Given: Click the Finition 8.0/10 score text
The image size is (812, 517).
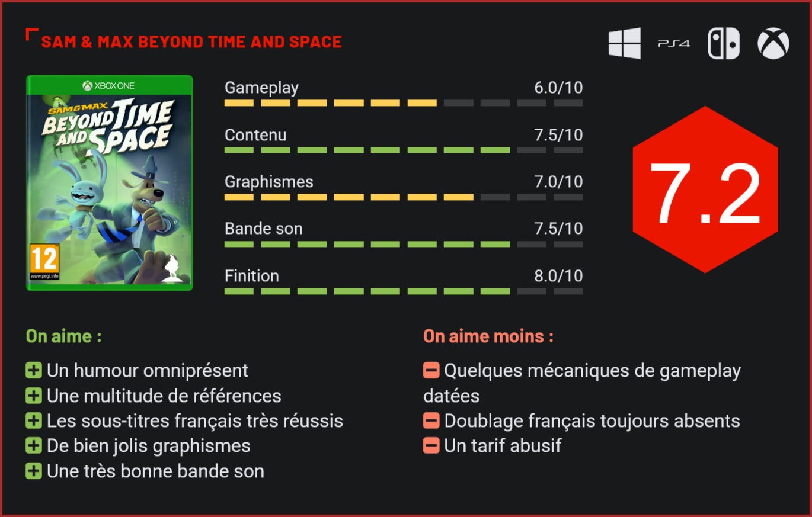Looking at the screenshot, I should [558, 275].
